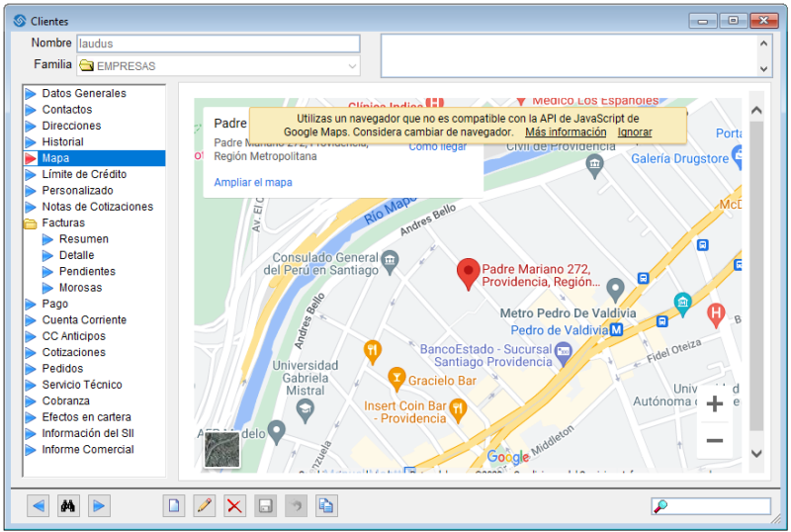The height and width of the screenshot is (532, 791).
Task: Click the quick search box at bottom right
Action: tap(711, 505)
